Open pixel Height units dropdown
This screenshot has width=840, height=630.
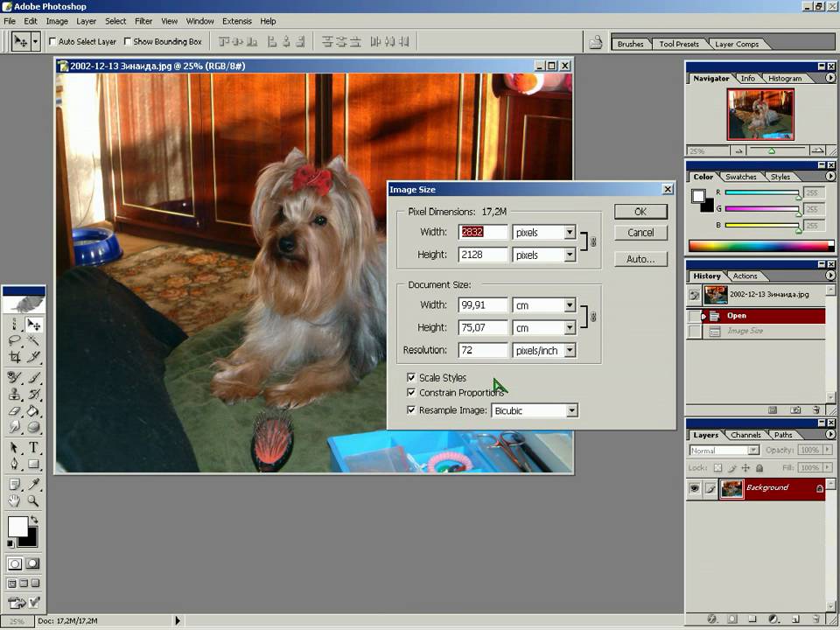click(x=570, y=255)
